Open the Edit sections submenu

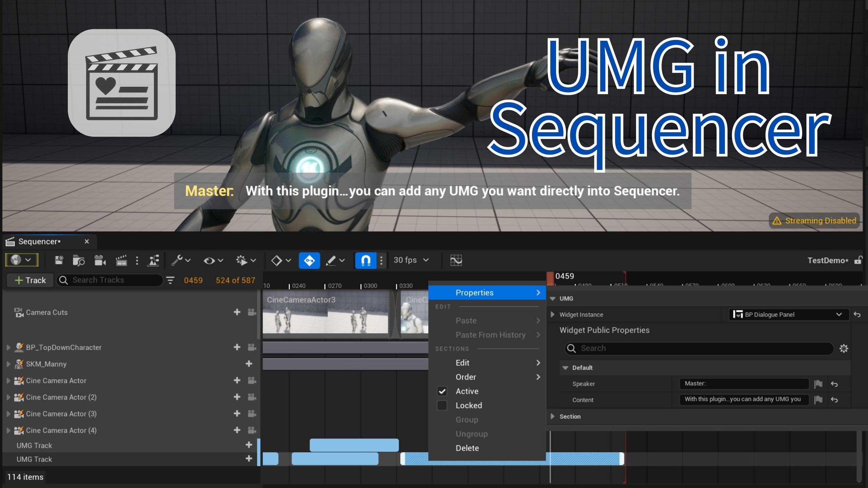click(487, 363)
